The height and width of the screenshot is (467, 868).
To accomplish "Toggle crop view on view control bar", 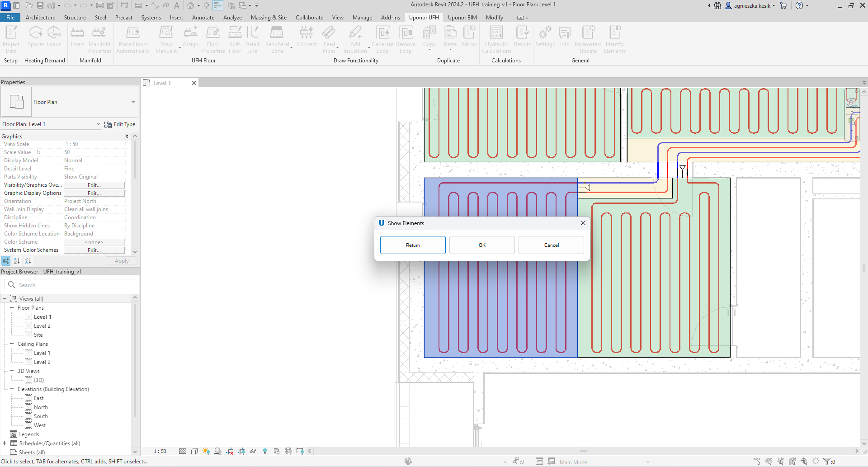I will coord(230,451).
